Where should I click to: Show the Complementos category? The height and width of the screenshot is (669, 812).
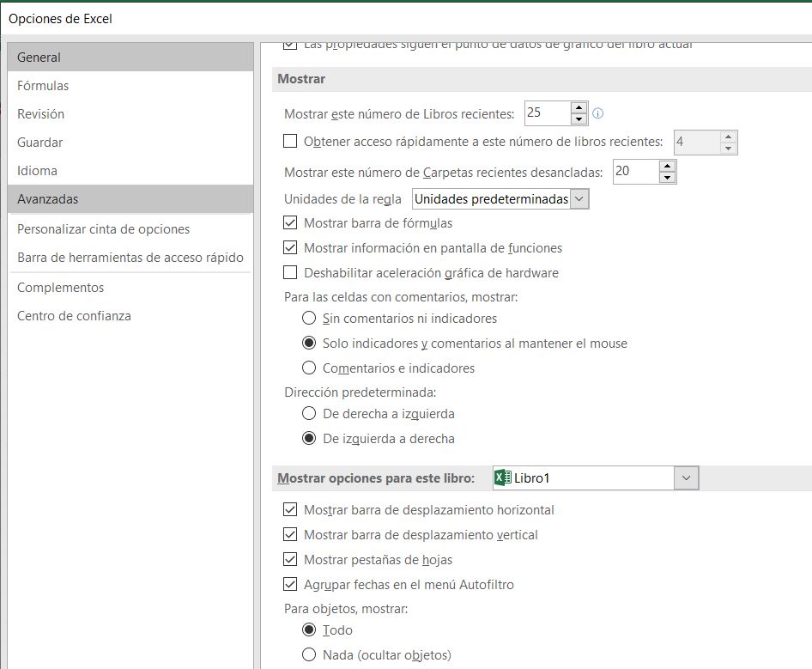tap(130, 288)
